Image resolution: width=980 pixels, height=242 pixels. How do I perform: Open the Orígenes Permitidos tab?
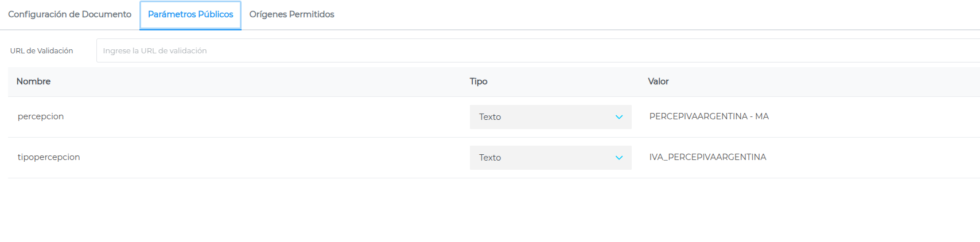coord(291,14)
